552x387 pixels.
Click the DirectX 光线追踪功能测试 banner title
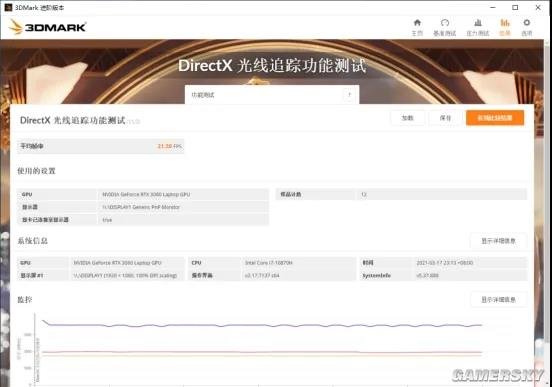272,66
